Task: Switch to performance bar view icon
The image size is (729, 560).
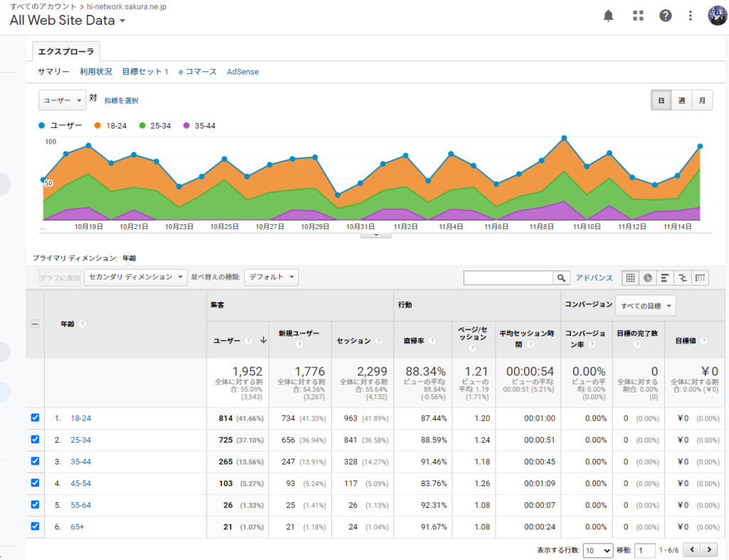Action: pos(665,278)
